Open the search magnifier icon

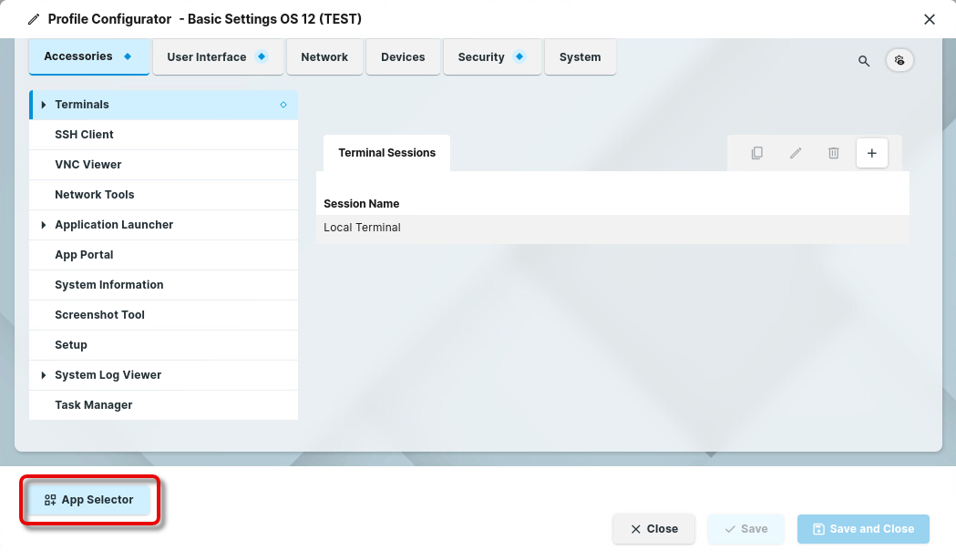(864, 61)
